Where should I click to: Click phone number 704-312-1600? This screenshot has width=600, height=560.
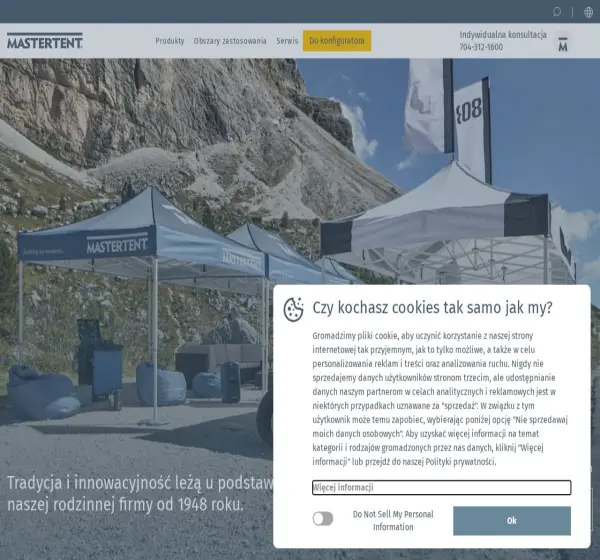481,47
